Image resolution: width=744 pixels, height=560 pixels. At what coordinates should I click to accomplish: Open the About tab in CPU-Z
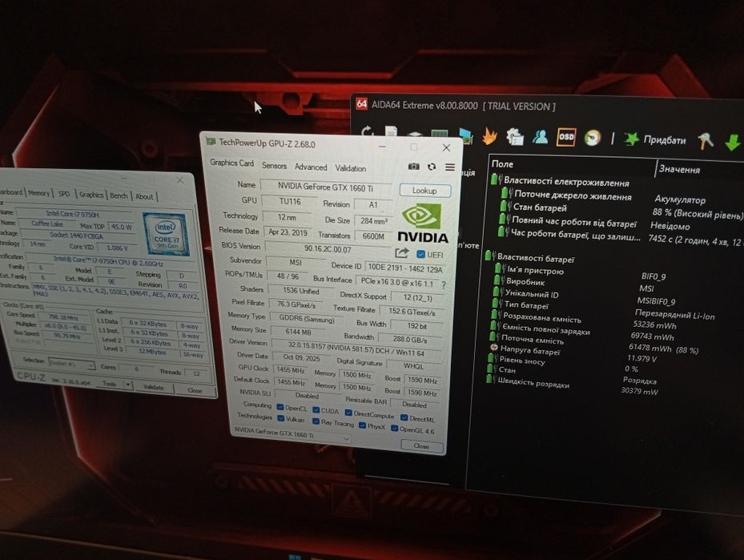point(144,196)
